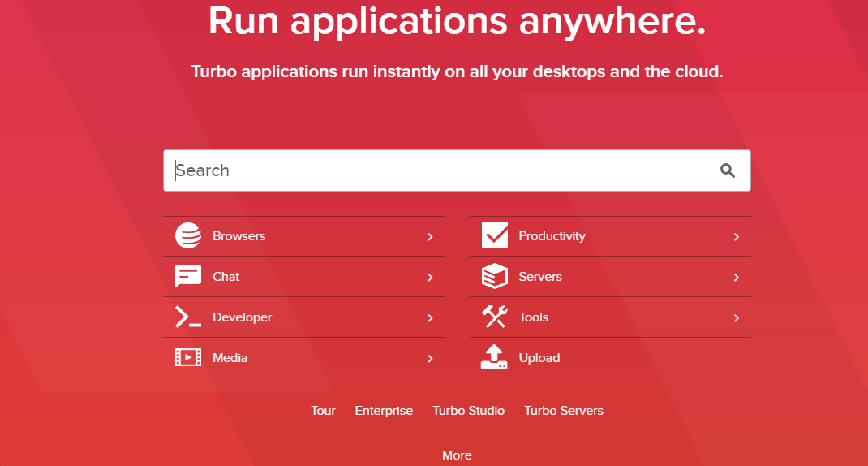Click the Tools hammer and wrench icon
Image resolution: width=868 pixels, height=466 pixels.
(x=494, y=317)
